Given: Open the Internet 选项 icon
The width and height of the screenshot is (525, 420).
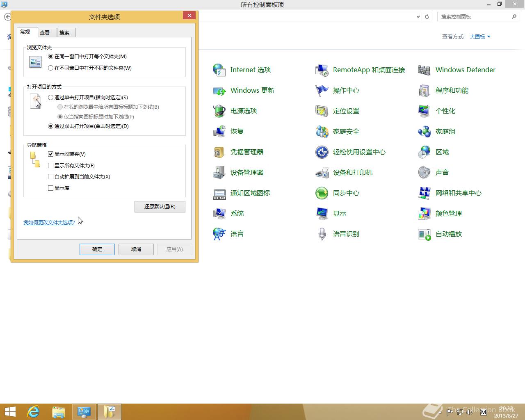Looking at the screenshot, I should click(219, 70).
